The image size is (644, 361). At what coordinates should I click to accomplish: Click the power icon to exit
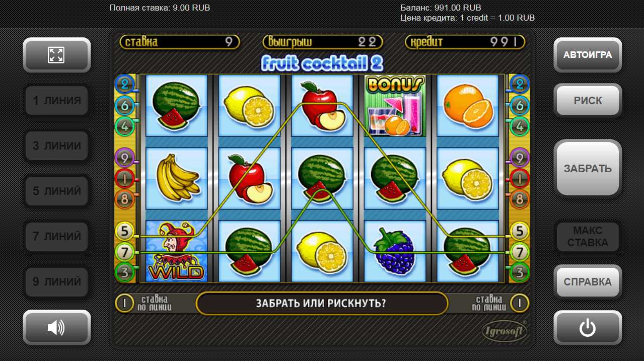pos(588,328)
